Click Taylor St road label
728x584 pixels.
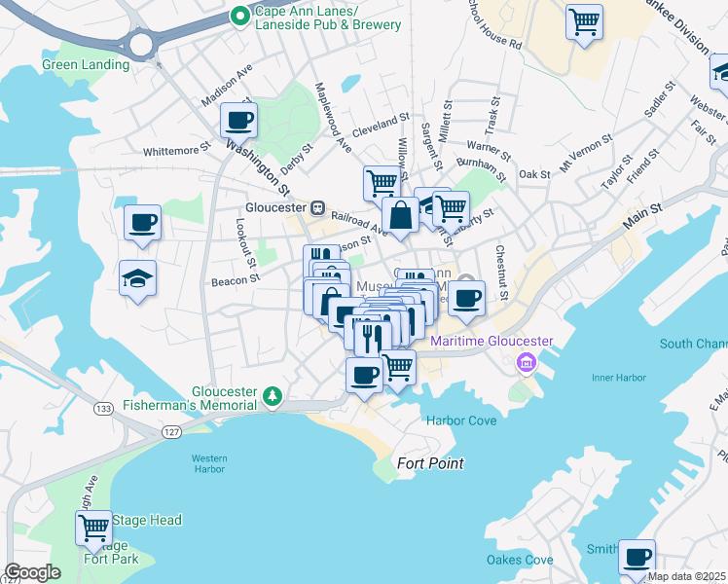point(617,171)
